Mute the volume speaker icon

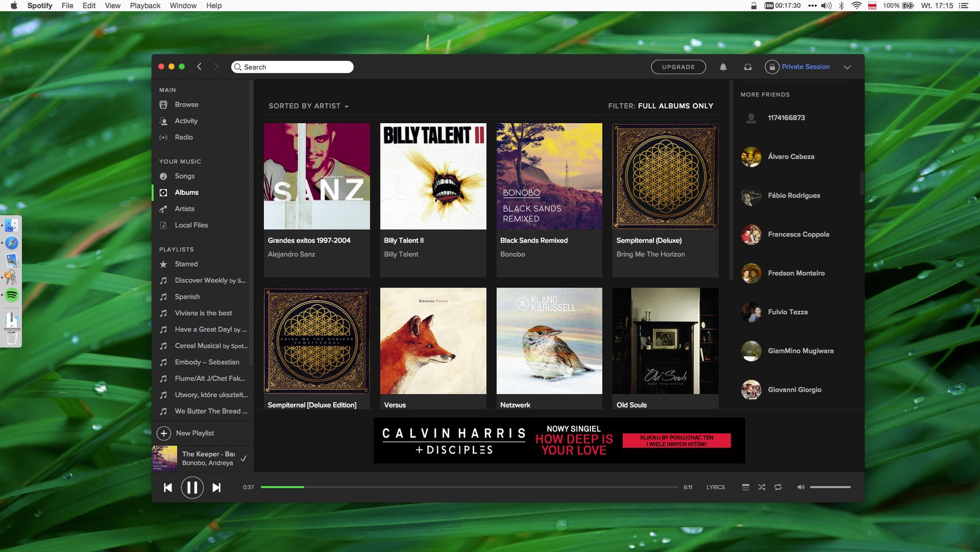pyautogui.click(x=801, y=487)
